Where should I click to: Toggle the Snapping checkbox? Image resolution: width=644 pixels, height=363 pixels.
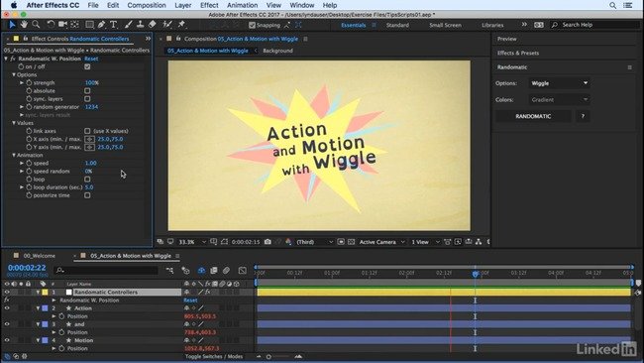click(253, 25)
